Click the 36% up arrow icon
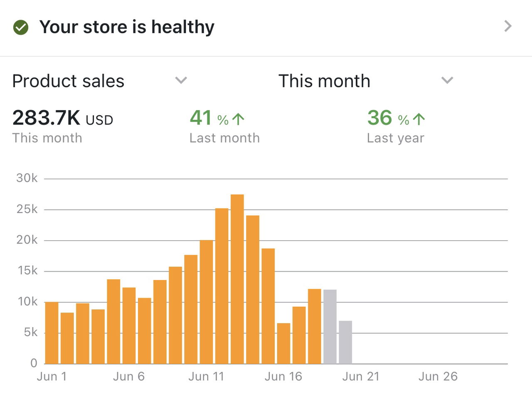This screenshot has width=532, height=397. pos(419,119)
